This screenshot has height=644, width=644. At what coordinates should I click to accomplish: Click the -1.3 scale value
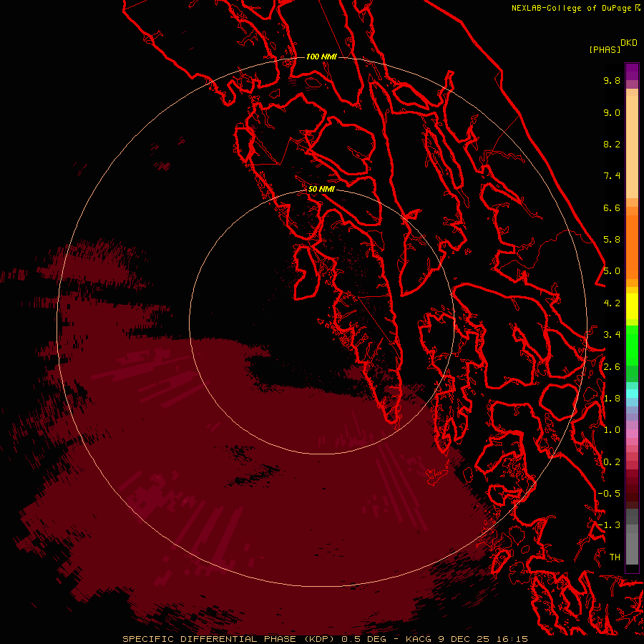click(x=609, y=525)
